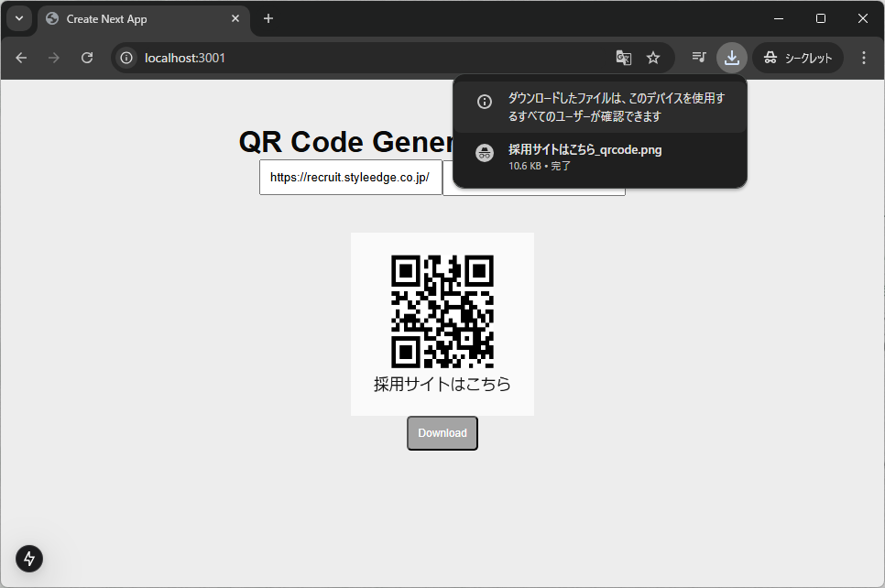885x588 pixels.
Task: Close the Create Next App tab
Action: click(235, 18)
